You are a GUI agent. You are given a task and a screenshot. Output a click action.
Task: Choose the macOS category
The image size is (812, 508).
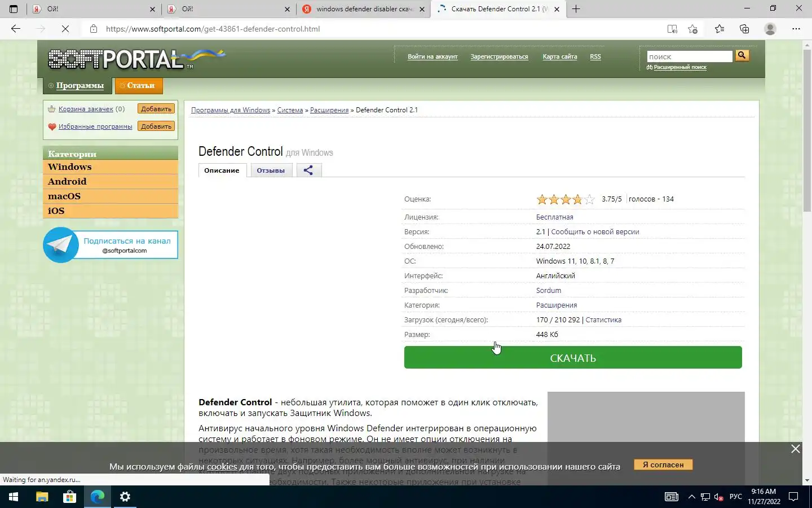111,196
